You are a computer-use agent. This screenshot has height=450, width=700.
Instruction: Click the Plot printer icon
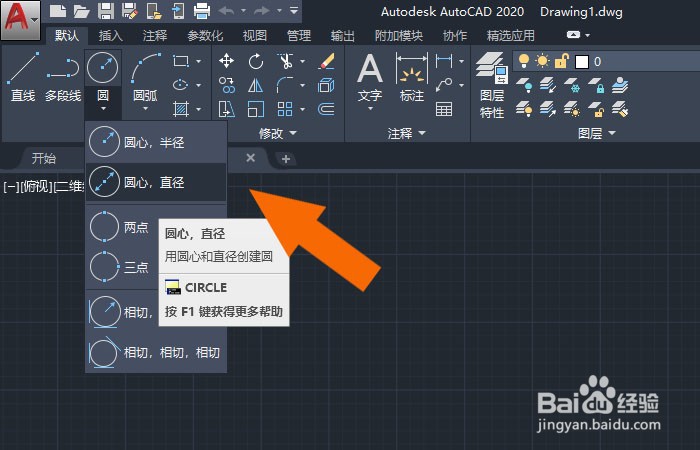click(x=202, y=11)
